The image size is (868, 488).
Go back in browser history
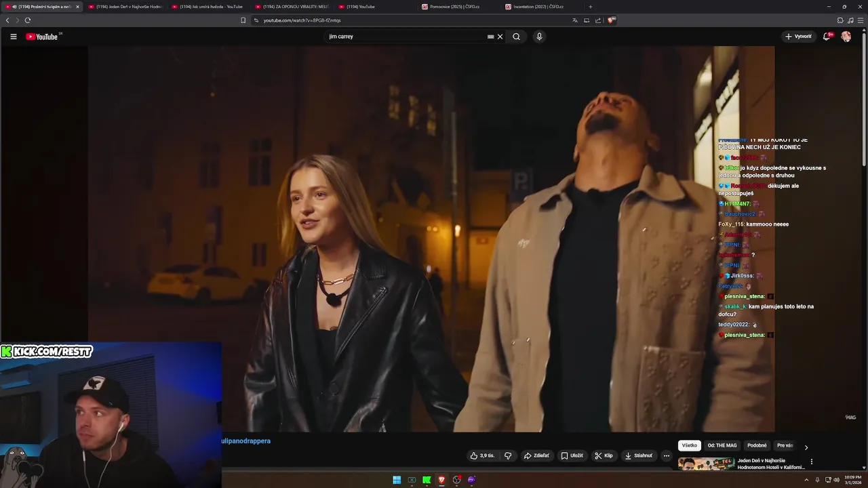[7, 20]
